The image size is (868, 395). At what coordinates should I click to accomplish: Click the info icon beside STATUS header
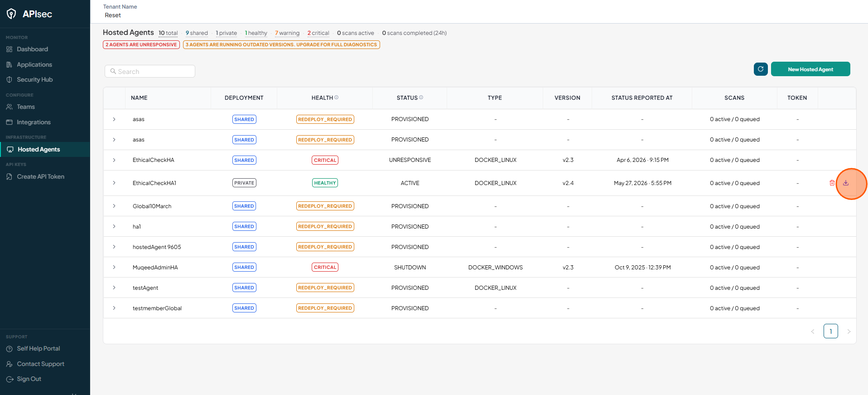(421, 98)
